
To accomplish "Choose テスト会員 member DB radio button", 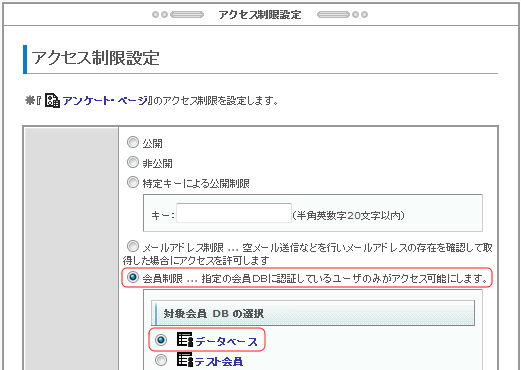I will pos(161,360).
